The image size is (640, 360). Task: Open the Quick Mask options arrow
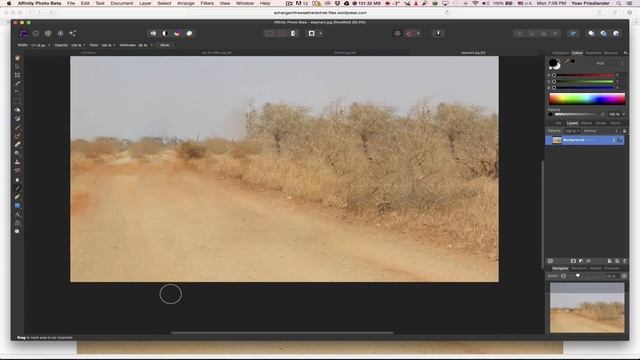click(x=321, y=33)
